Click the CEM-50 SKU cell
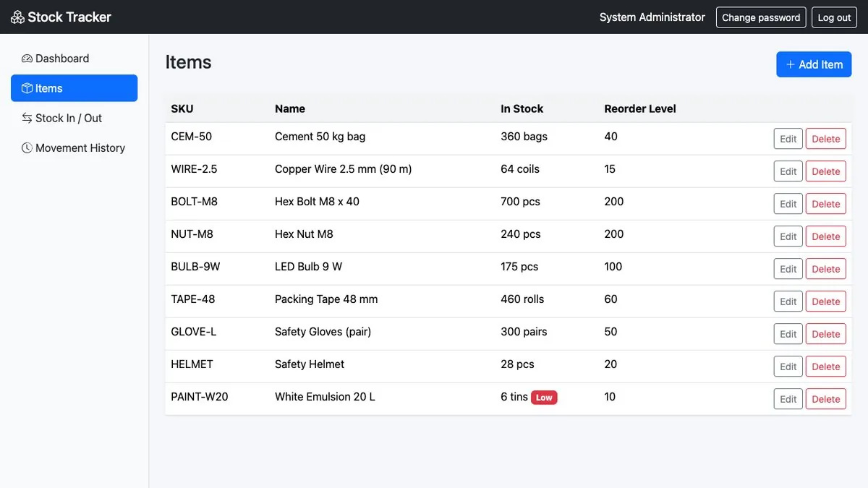 192,137
